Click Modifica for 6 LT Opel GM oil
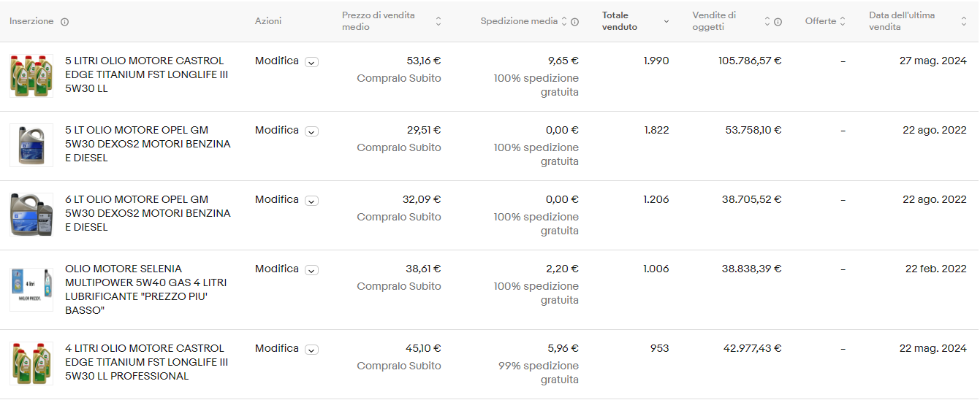The image size is (980, 400). point(277,199)
